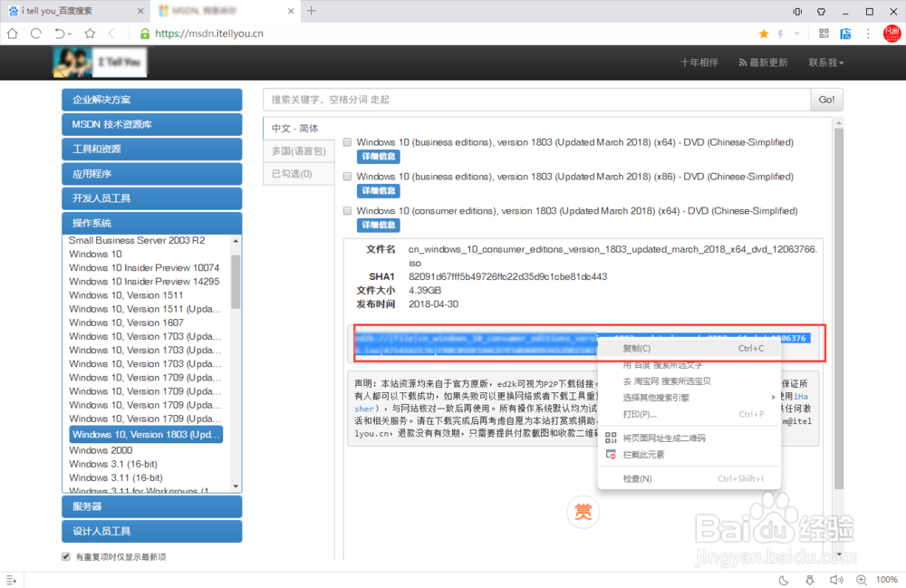The height and width of the screenshot is (588, 906).
Task: Click the lightning speed mode icon
Action: tap(781, 34)
